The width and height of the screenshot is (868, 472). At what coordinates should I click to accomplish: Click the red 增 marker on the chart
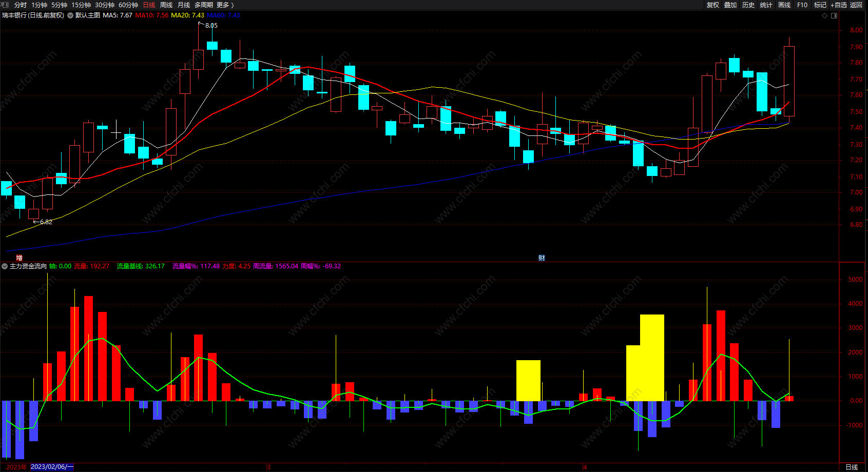(x=19, y=258)
